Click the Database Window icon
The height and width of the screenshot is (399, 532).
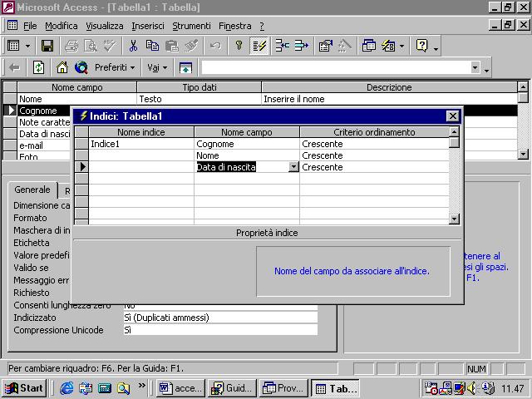click(x=368, y=46)
